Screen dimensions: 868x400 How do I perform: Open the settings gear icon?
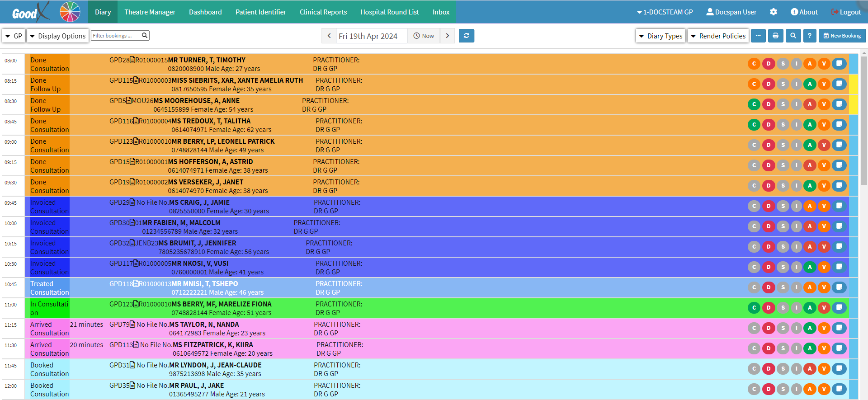[x=774, y=12]
